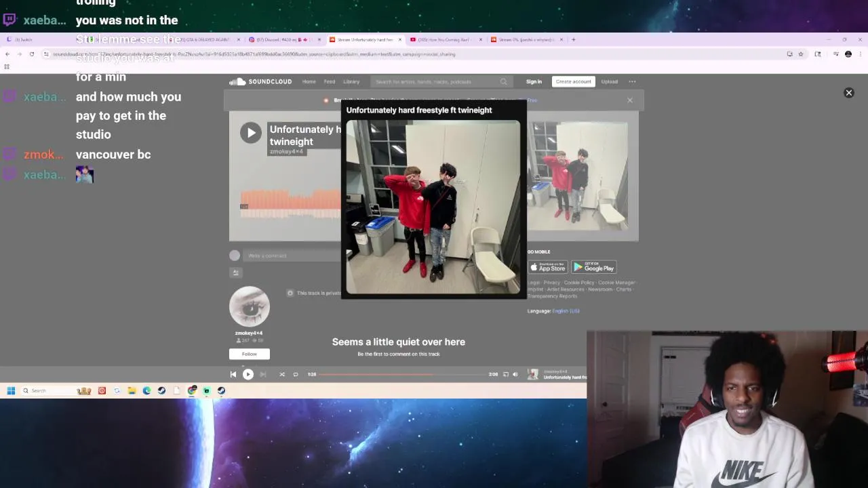868x488 pixels.
Task: Change language via English (US) link
Action: pyautogui.click(x=566, y=311)
